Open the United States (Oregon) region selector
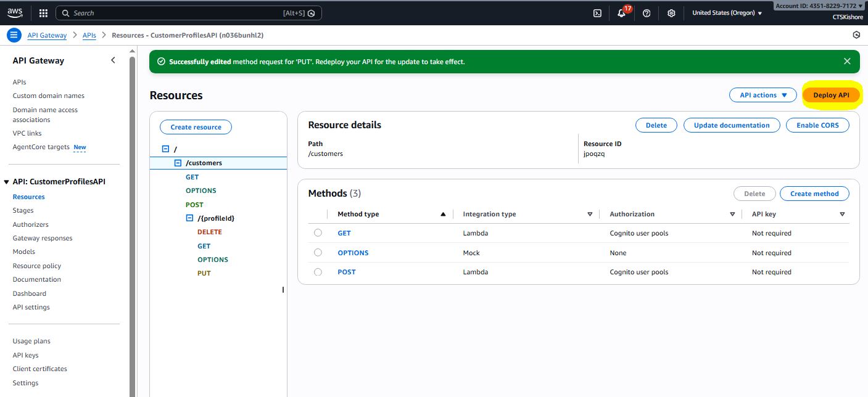Image resolution: width=868 pixels, height=397 pixels. [727, 13]
